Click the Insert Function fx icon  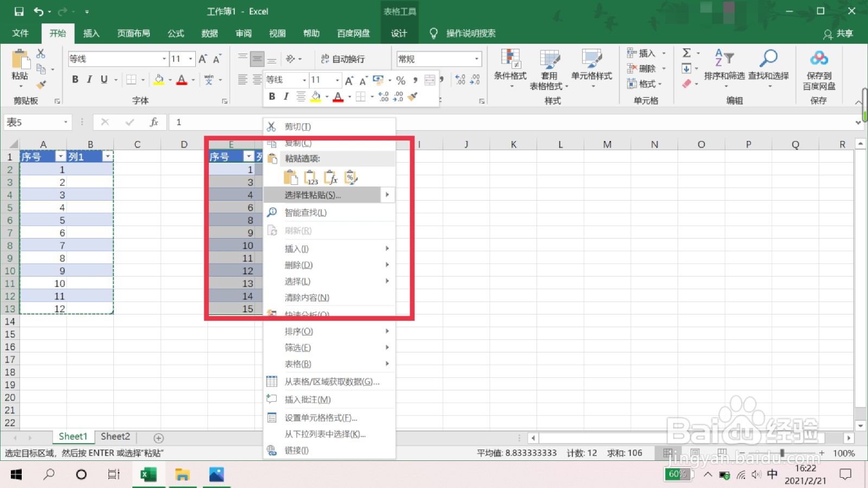click(x=154, y=122)
